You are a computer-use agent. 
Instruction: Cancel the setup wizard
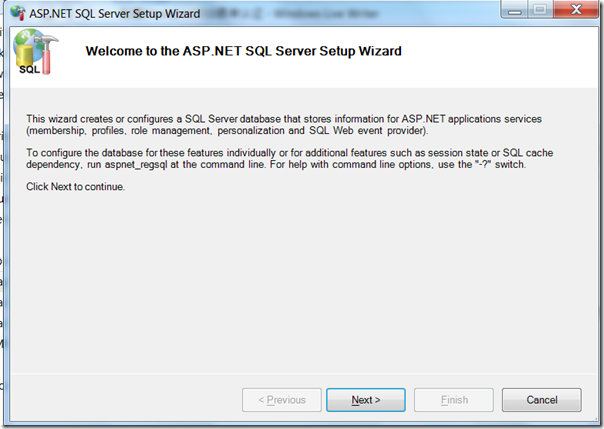click(542, 400)
